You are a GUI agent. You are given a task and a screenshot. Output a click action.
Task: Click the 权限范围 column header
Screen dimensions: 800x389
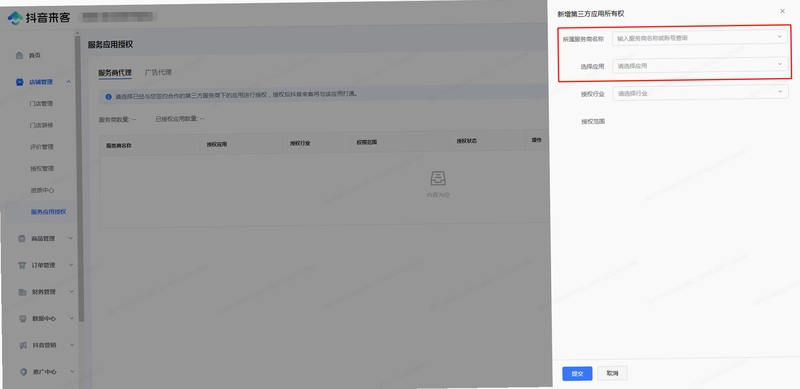pyautogui.click(x=367, y=142)
